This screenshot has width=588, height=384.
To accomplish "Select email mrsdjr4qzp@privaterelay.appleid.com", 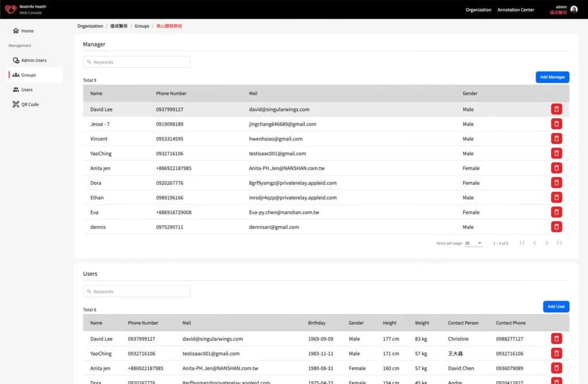I will tap(292, 197).
